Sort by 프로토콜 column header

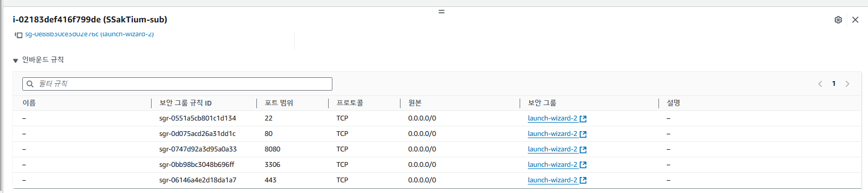point(349,103)
